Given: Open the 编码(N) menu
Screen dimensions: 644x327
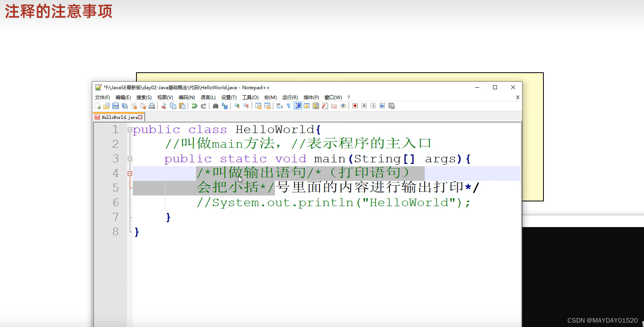Looking at the screenshot, I should 187,98.
